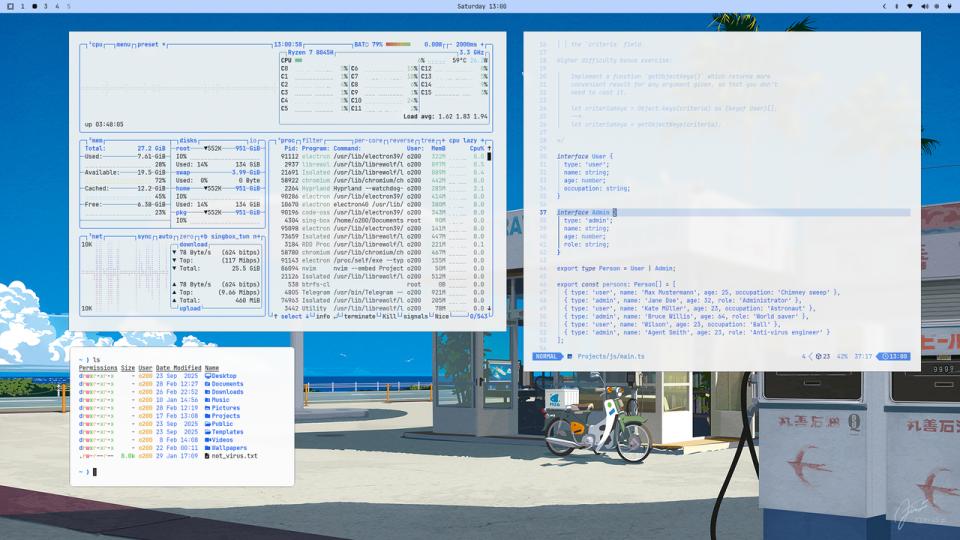Click the proc list scrollbar down arrow
960x540 pixels.
489,308
